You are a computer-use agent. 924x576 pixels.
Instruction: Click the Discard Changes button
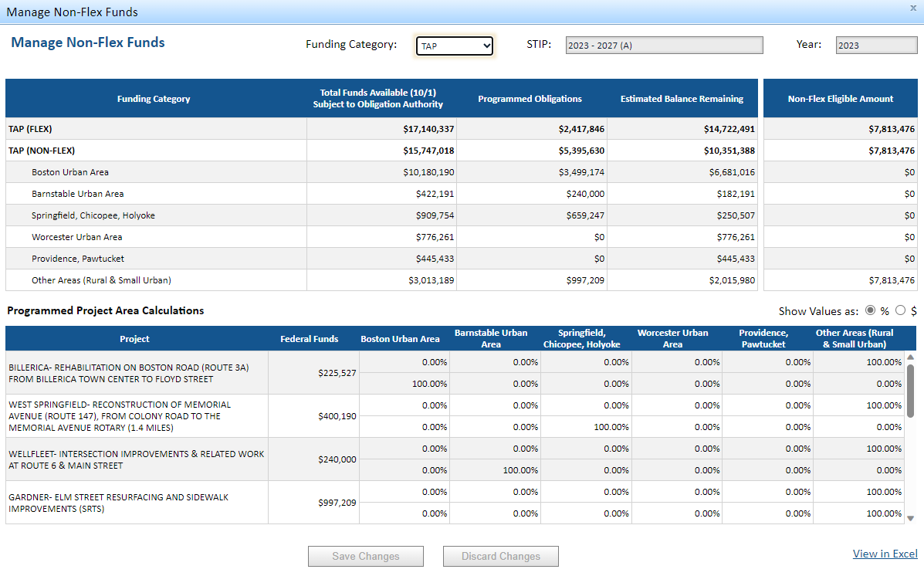[x=500, y=556]
